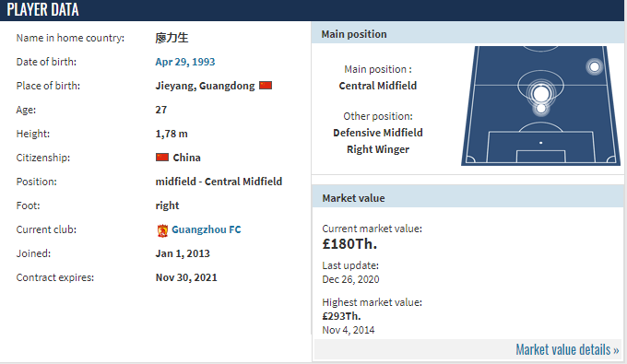Viewport: 627px width, 364px height.
Task: Click the contract expiry date Nov 30, 2021
Action: tap(186, 277)
